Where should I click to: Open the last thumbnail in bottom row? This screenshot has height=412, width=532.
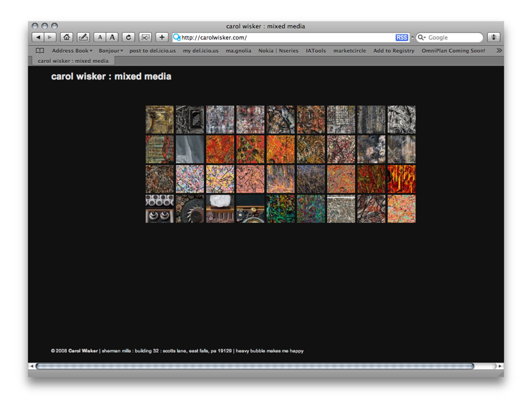coord(402,209)
